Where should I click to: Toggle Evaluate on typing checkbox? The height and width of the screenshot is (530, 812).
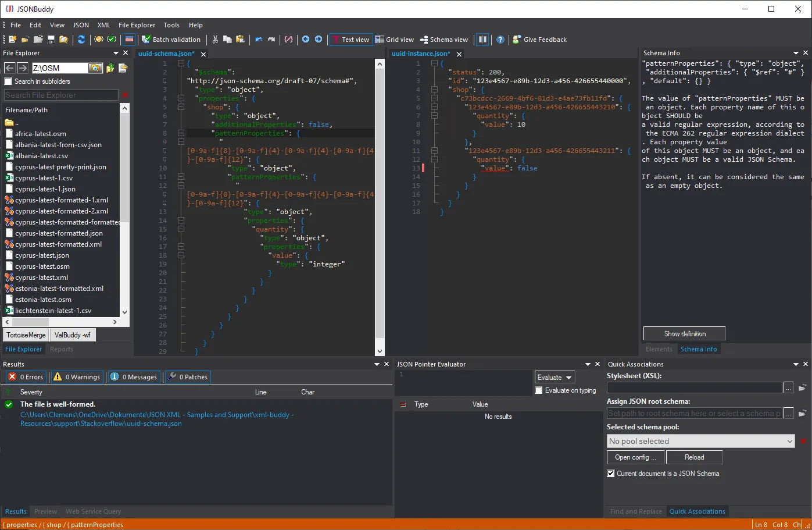pyautogui.click(x=539, y=390)
